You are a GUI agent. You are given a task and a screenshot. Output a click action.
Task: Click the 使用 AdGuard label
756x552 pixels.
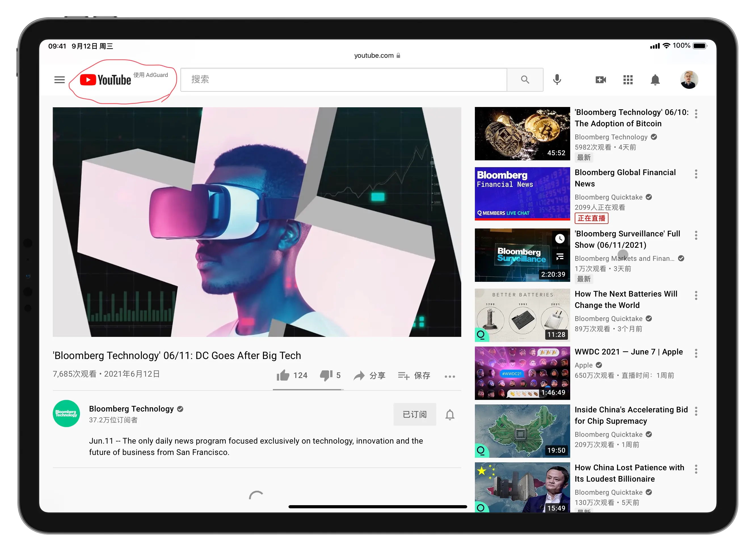click(x=151, y=75)
